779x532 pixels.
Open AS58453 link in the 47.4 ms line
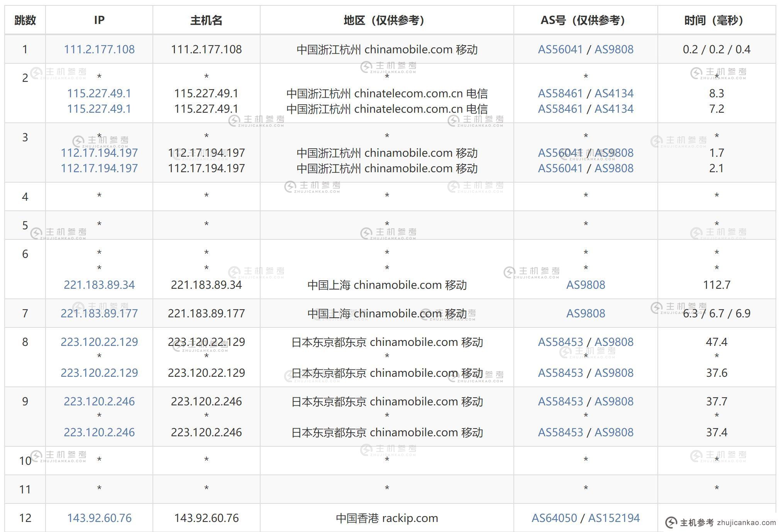pyautogui.click(x=560, y=342)
